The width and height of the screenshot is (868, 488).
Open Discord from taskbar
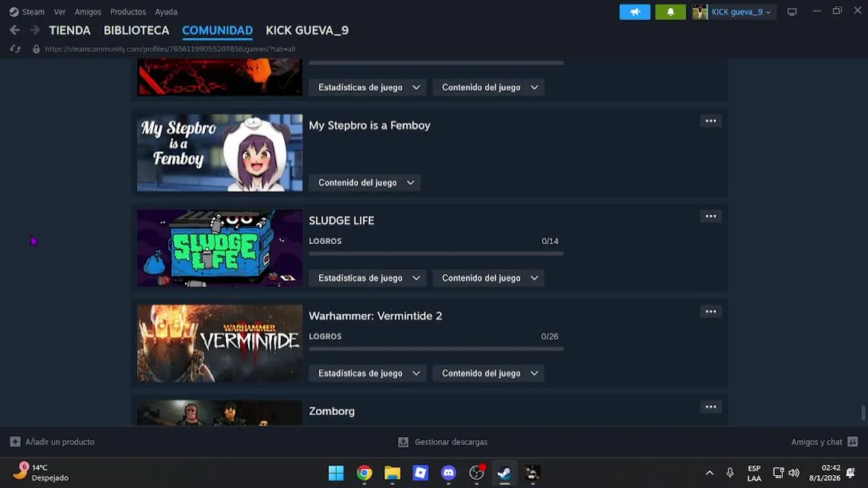click(x=448, y=473)
